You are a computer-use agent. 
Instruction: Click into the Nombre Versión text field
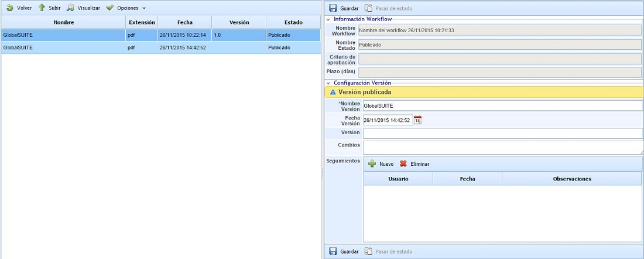tap(502, 105)
